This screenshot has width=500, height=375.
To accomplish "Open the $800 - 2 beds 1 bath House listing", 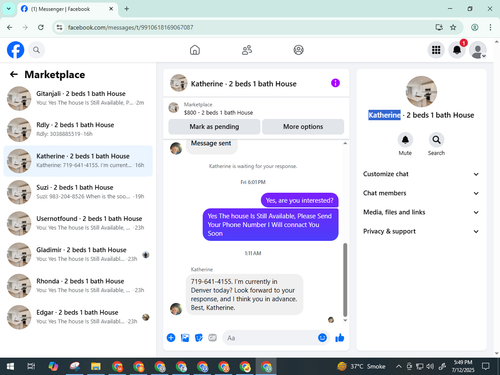I will 218,113.
